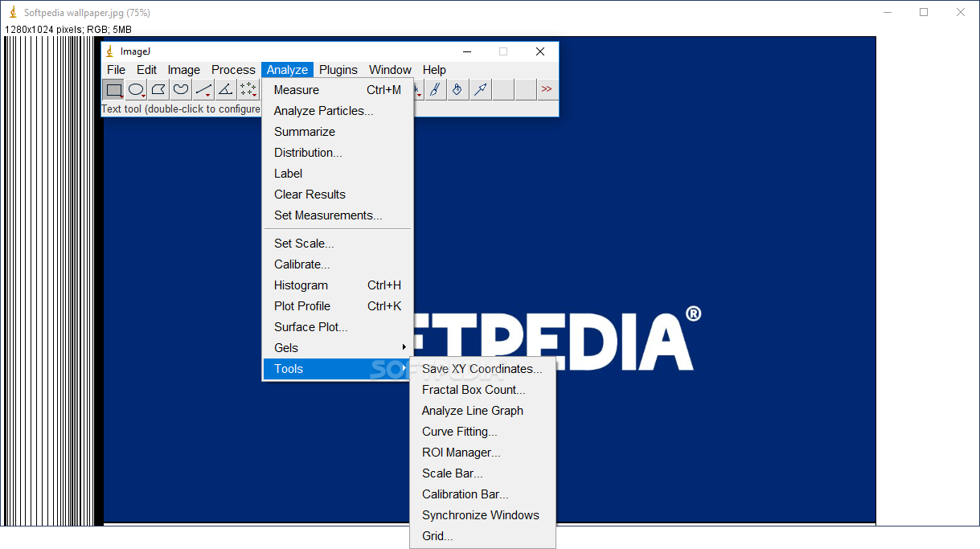Open the Image menu

(x=183, y=70)
